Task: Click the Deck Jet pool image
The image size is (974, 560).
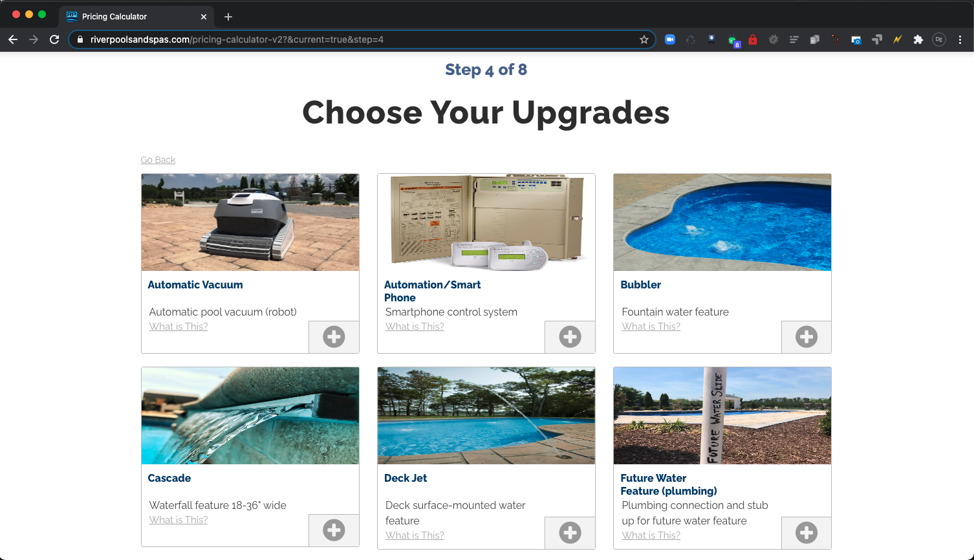Action: coord(486,416)
